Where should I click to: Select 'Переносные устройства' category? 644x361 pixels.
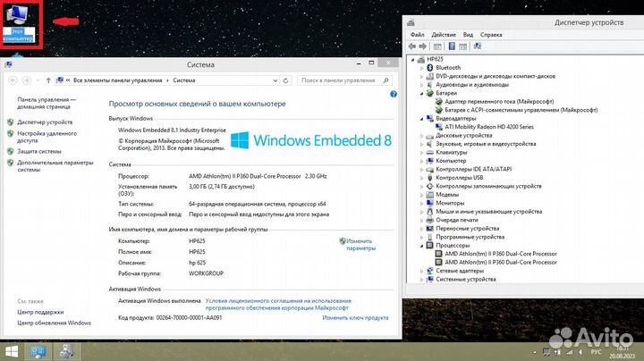tap(468, 229)
